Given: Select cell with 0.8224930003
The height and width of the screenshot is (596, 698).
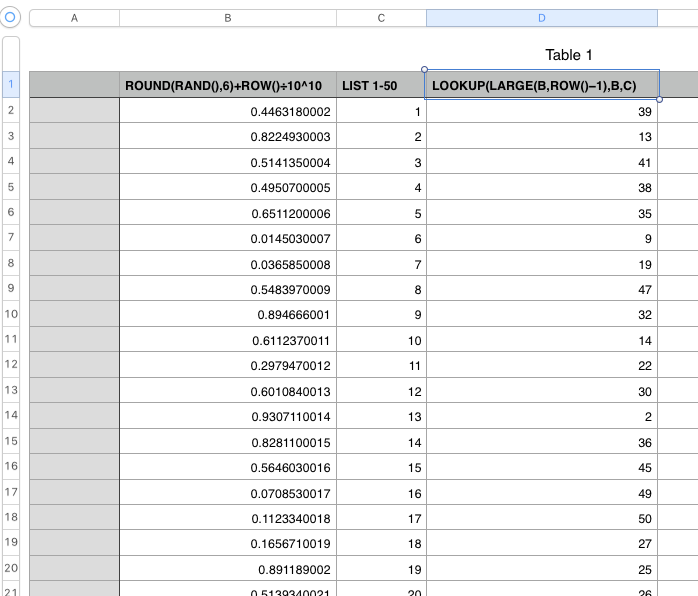Looking at the screenshot, I should click(x=228, y=136).
